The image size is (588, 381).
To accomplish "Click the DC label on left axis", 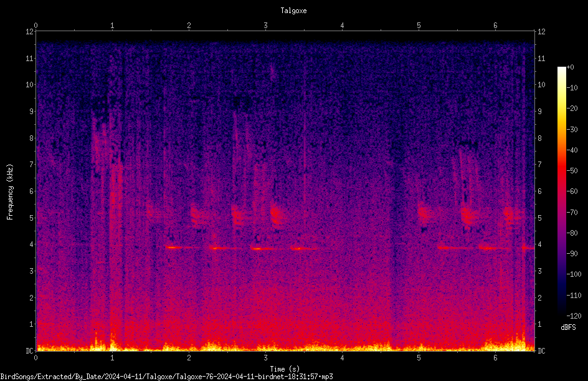I will coord(30,350).
